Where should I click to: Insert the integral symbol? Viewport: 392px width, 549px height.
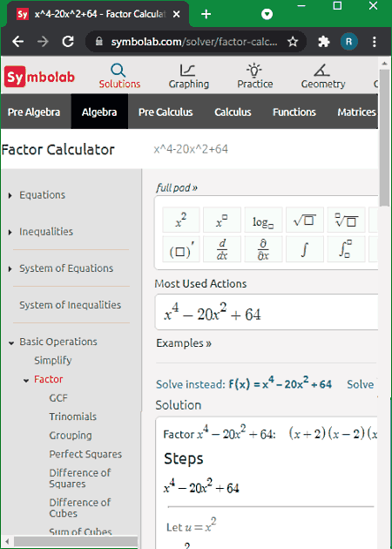point(305,249)
